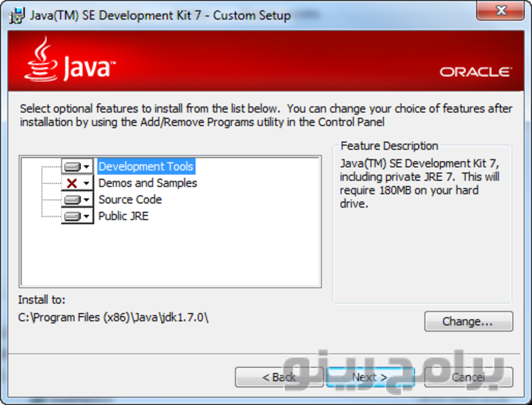
Task: Click the installer icon in title bar
Action: click(x=17, y=16)
